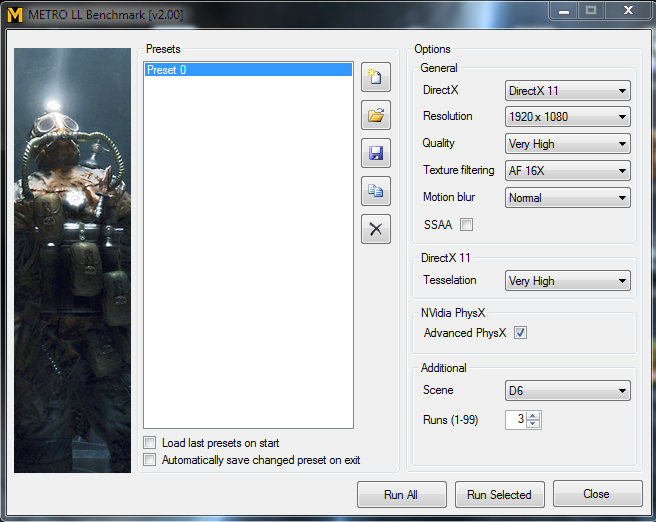Create a new preset with the New icon
Screen dimensions: 656x522
tap(376, 77)
